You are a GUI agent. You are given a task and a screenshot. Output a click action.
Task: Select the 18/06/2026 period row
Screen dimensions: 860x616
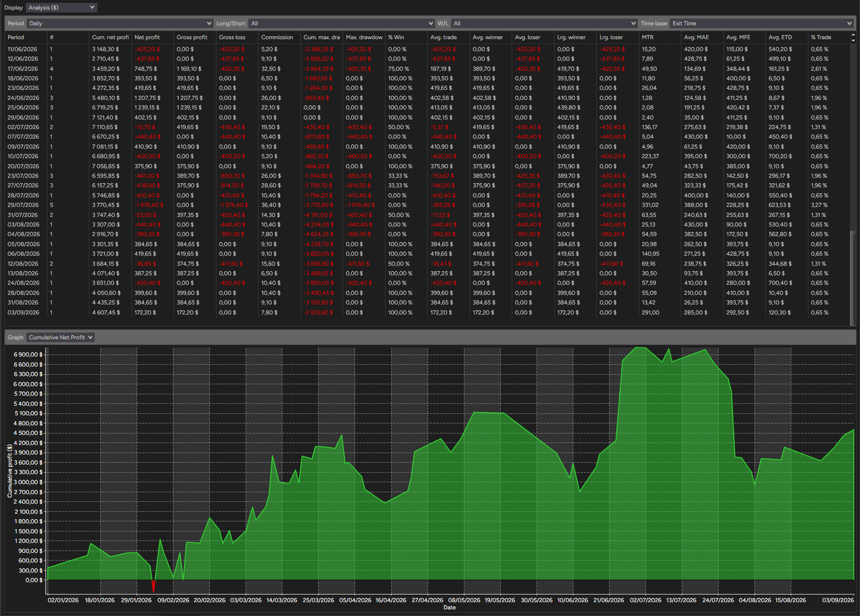[428, 78]
